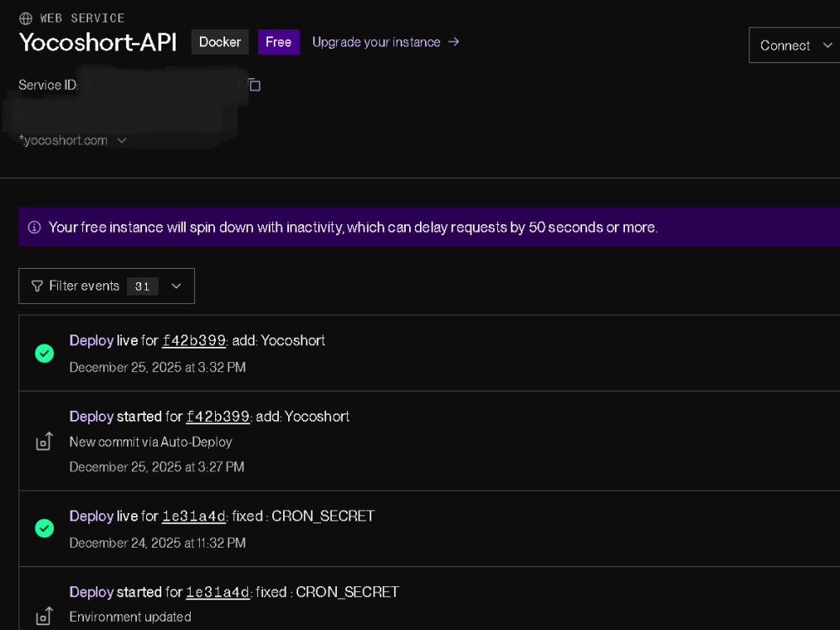Image resolution: width=840 pixels, height=630 pixels.
Task: Open Deploy link in the 'live for 1e31a4d' event
Action: 92,517
